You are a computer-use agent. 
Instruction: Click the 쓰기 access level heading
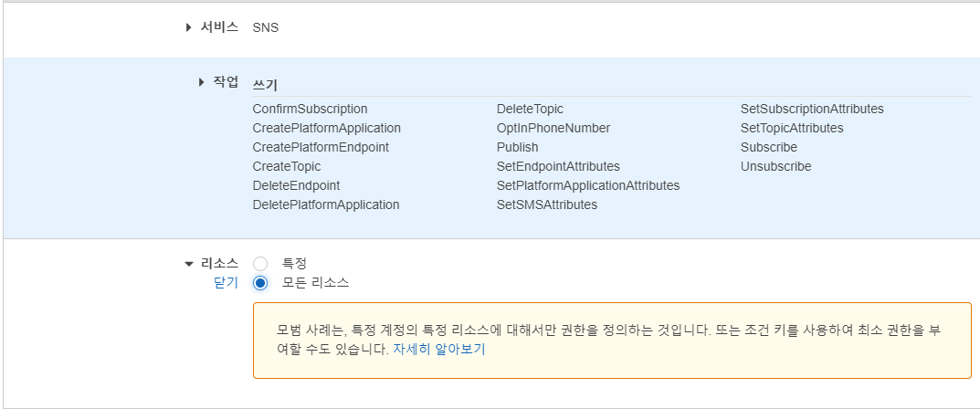click(265, 86)
